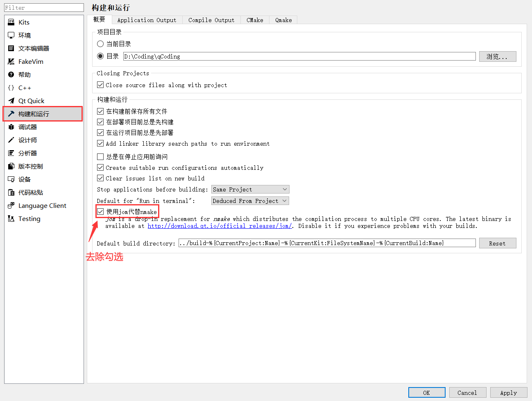Toggle Create suitable run configurations automatically
The image size is (532, 401).
point(100,167)
